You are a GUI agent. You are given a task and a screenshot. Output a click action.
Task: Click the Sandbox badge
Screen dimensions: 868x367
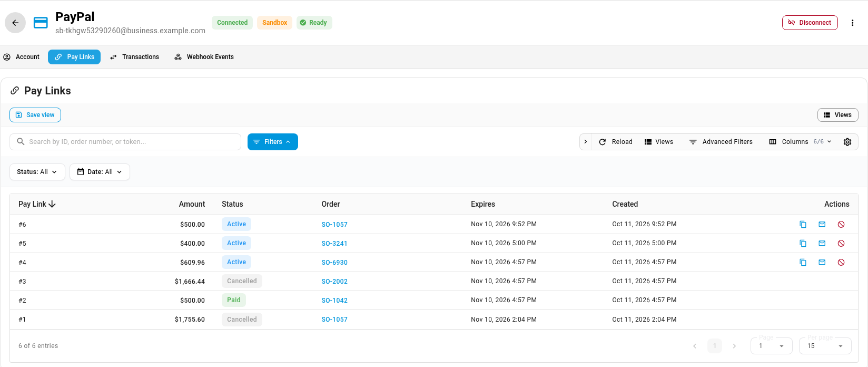coord(274,23)
